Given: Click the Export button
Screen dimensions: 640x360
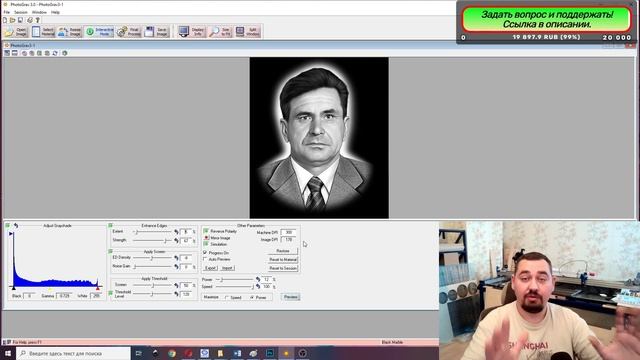Looking at the screenshot, I should 210,268.
